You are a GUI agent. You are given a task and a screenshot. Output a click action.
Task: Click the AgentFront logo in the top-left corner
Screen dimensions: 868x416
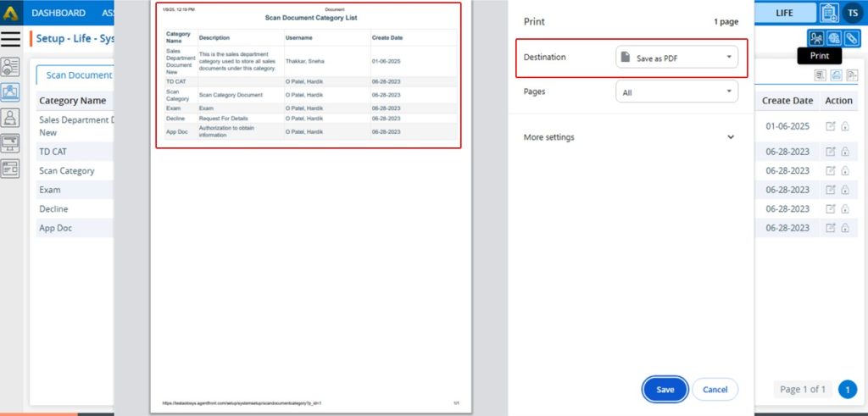pos(11,13)
